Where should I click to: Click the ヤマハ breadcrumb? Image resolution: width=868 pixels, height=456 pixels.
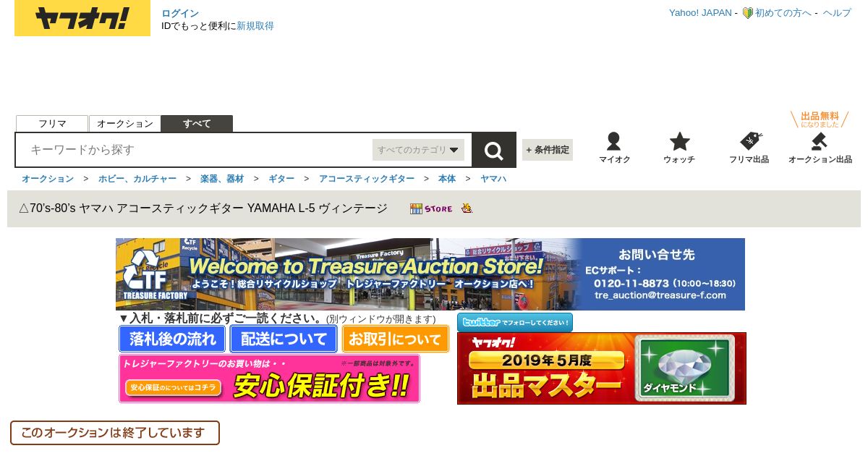point(493,178)
